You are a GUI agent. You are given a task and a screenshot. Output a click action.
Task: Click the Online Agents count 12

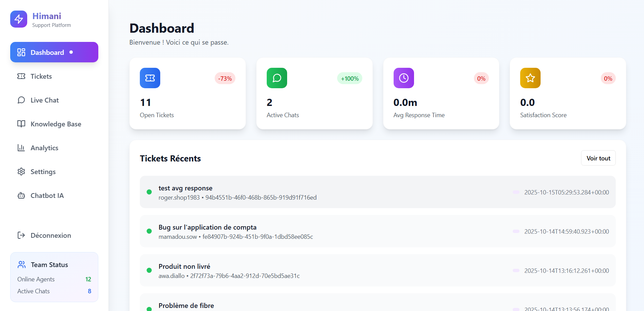click(88, 279)
